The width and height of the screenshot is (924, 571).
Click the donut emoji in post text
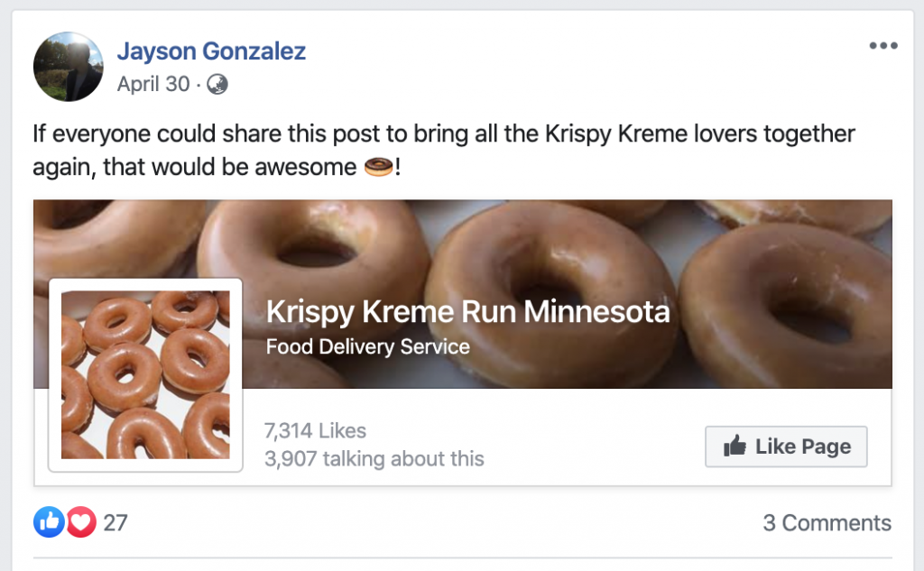(x=379, y=168)
